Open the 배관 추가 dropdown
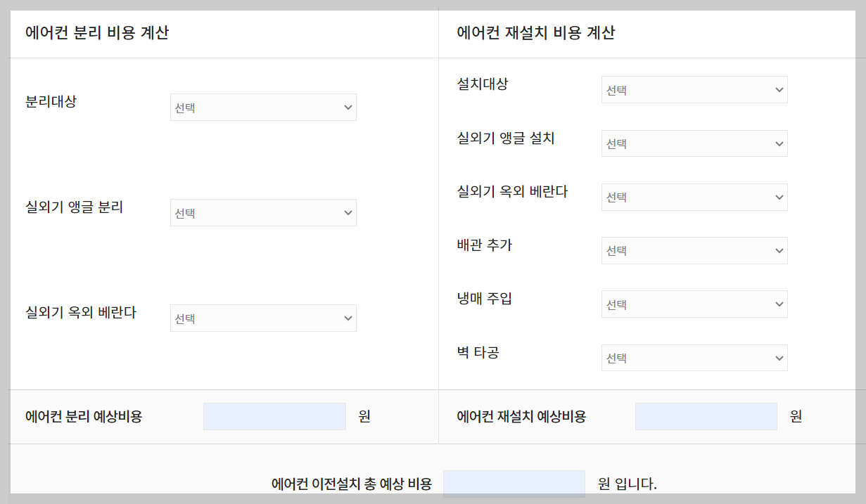This screenshot has width=866, height=504. coord(694,250)
